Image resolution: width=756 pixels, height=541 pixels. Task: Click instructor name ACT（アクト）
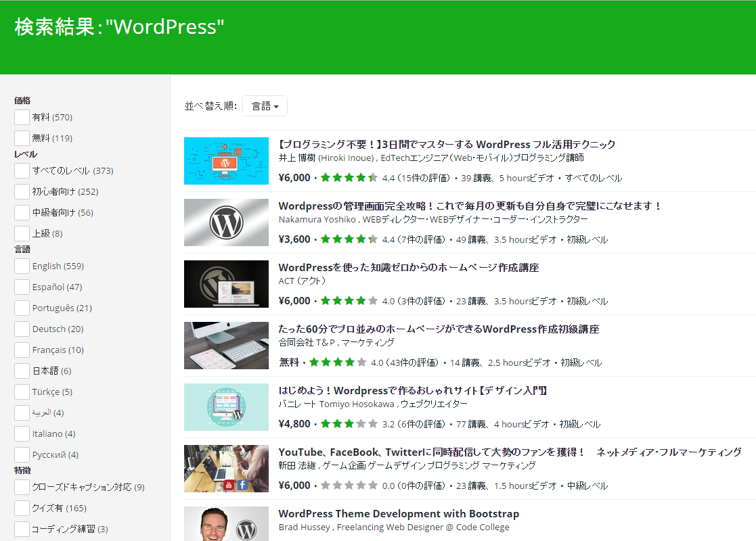(x=302, y=281)
